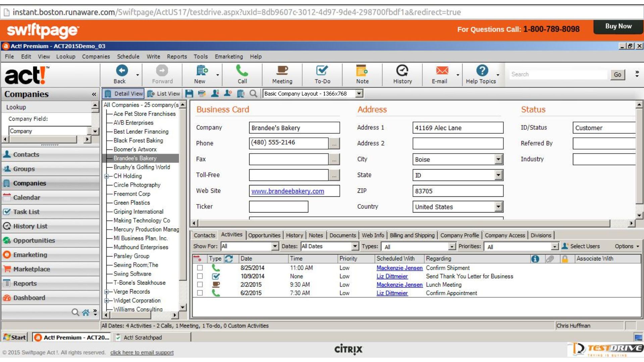Screen dimensions: 644x362
Task: Open the Show For dropdown
Action: coord(275,246)
